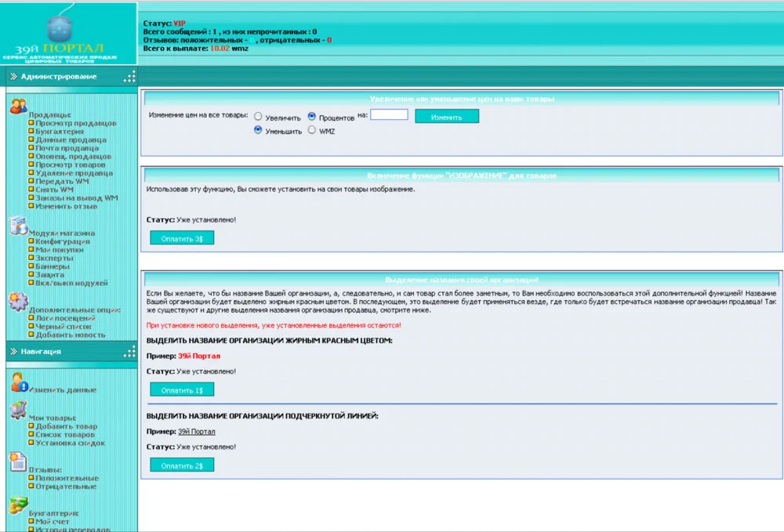Open Конфигурация link

tap(63, 241)
